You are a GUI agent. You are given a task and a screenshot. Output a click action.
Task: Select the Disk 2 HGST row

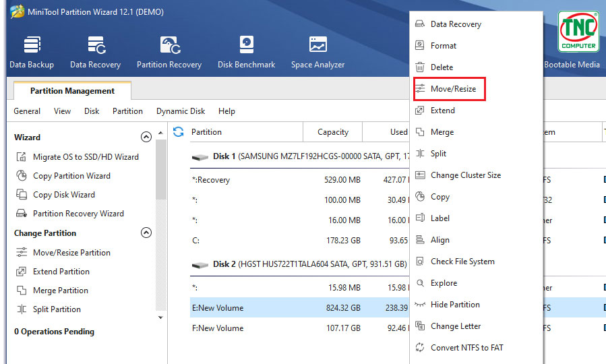pyautogui.click(x=299, y=264)
